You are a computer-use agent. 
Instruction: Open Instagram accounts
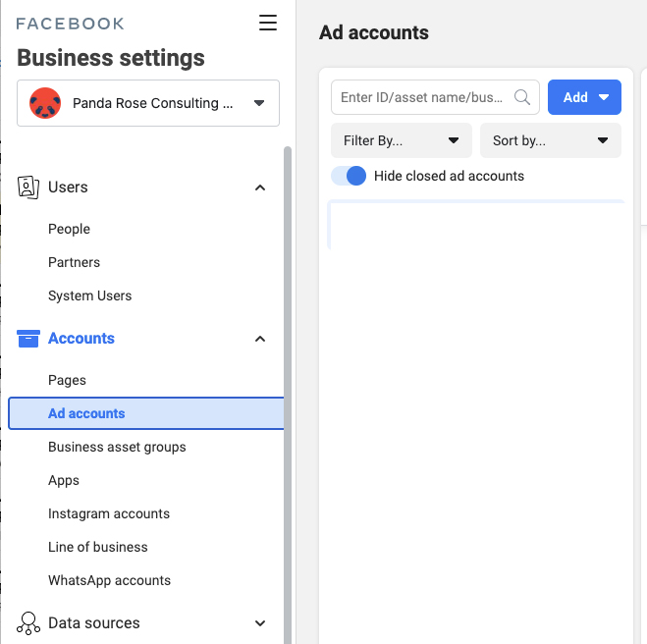(109, 513)
